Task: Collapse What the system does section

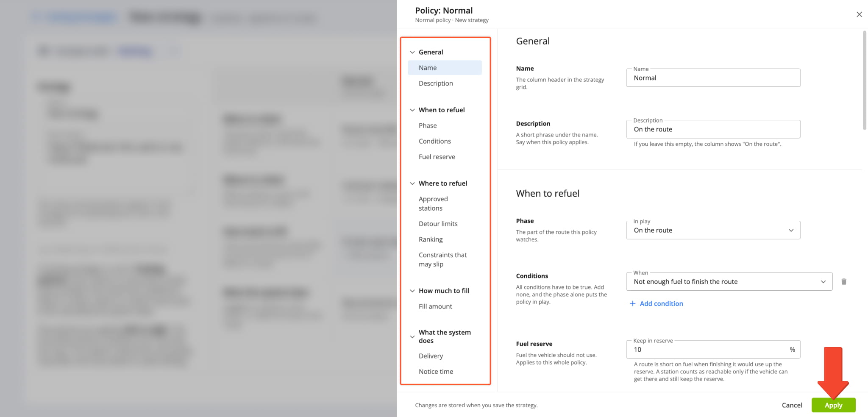Action: pos(412,336)
